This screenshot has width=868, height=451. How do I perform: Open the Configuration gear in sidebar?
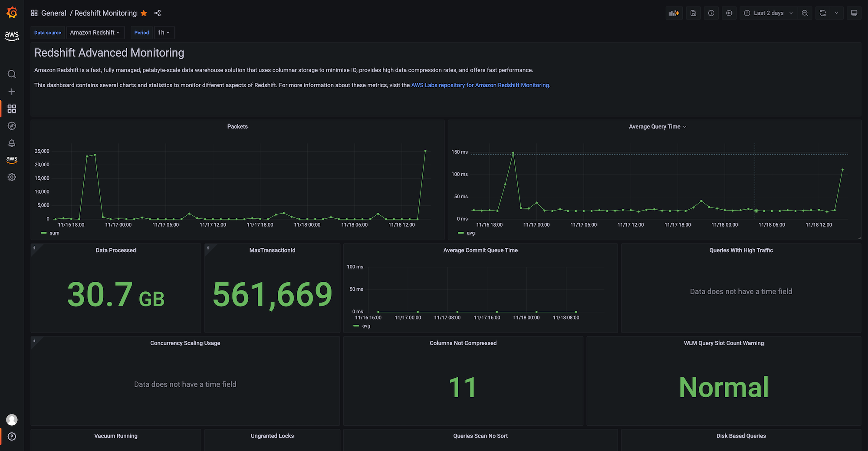(x=12, y=177)
